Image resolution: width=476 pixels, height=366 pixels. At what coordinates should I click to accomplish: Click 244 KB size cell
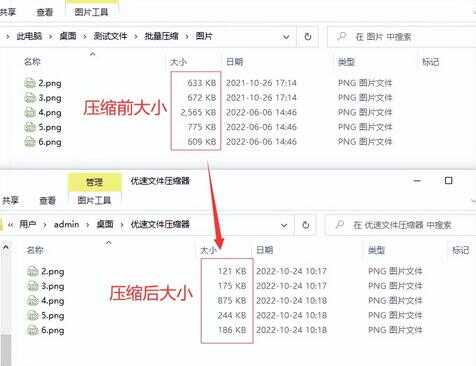point(232,315)
